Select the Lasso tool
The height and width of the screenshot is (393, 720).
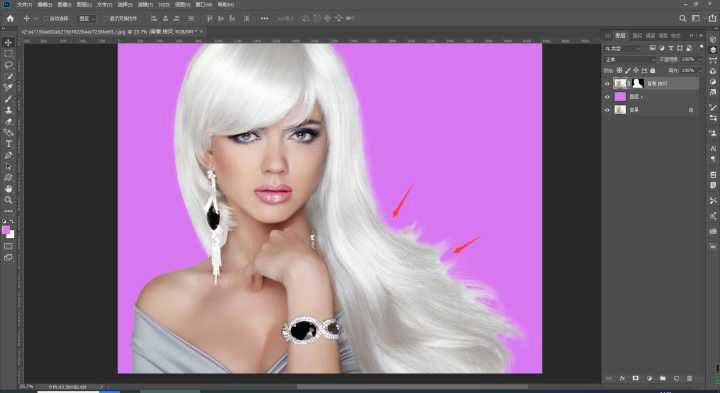[x=8, y=65]
